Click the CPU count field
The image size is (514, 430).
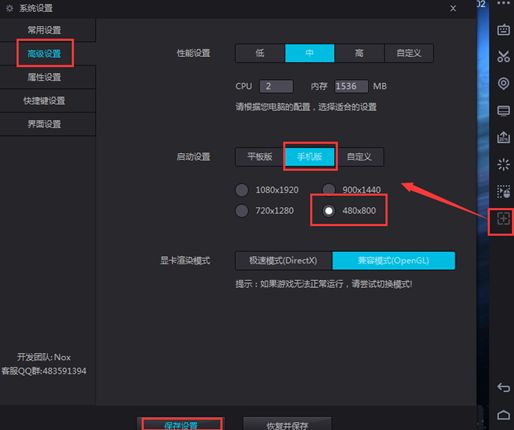(x=276, y=86)
